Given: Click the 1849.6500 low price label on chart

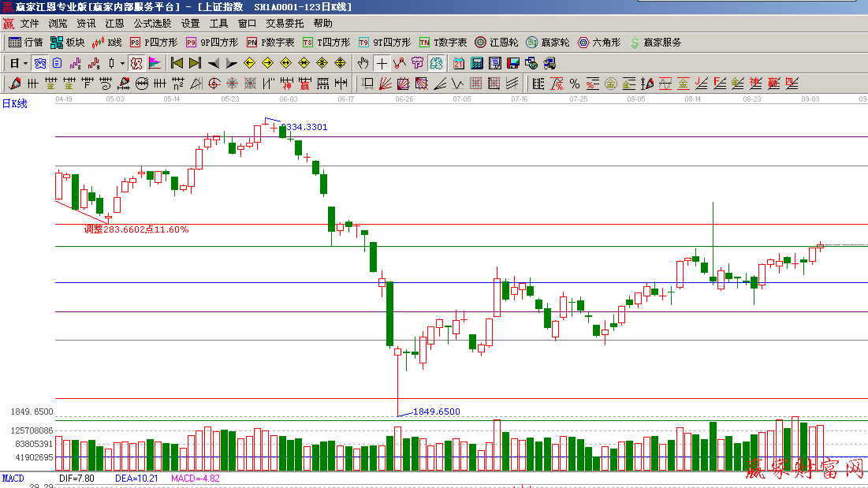Looking at the screenshot, I should click(436, 412).
